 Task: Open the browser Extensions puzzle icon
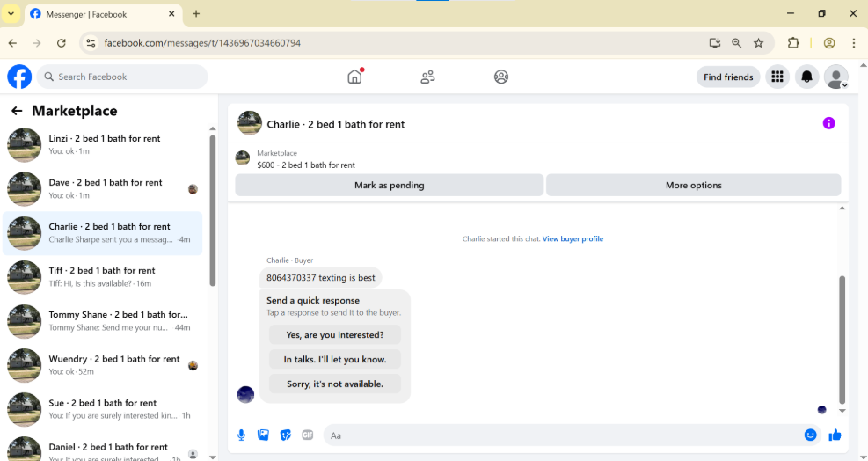point(793,42)
